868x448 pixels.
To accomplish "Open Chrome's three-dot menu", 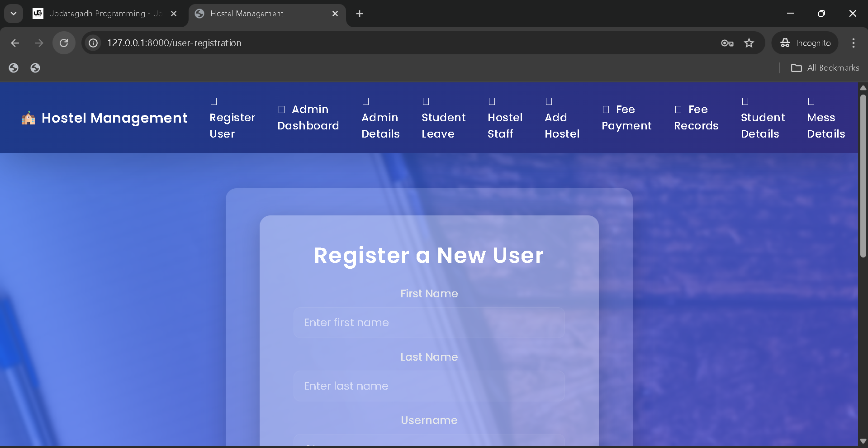I will click(x=853, y=43).
